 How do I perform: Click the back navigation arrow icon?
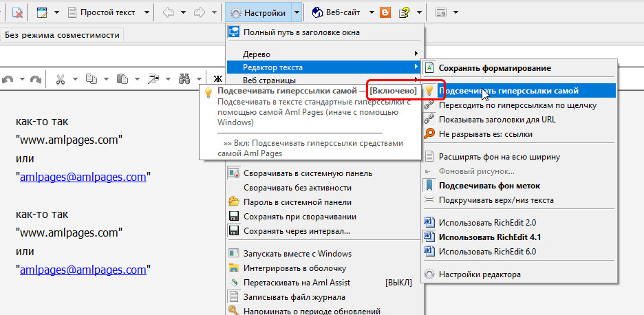[169, 13]
